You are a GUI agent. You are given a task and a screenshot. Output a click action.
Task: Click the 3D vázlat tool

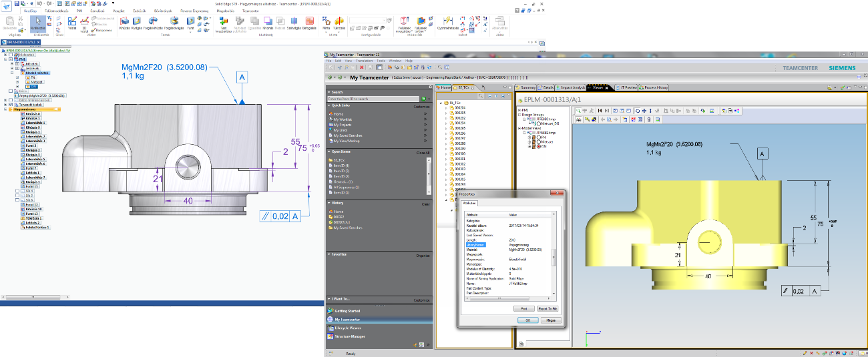point(84,24)
